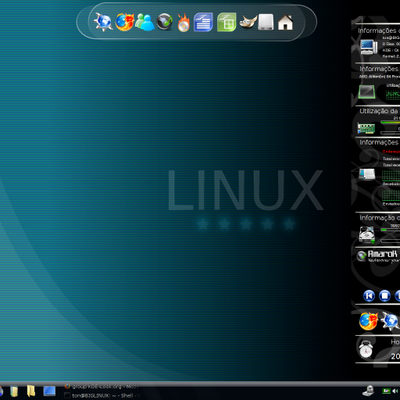Stop playback in the Amarok widget
This screenshot has height=400, width=400.
click(x=385, y=296)
